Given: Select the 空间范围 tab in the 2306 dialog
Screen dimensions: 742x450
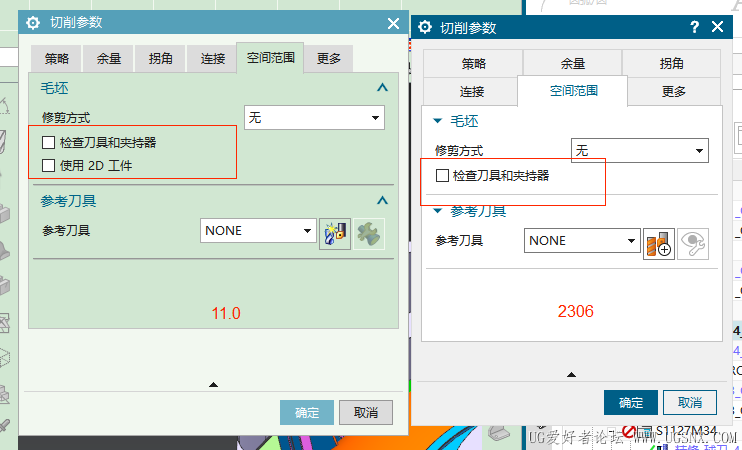Looking at the screenshot, I should (x=573, y=90).
